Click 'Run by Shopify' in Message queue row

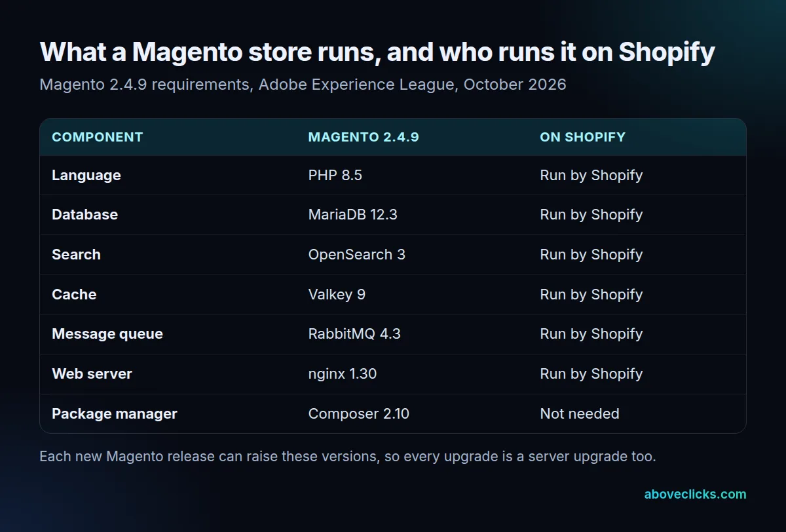click(591, 334)
